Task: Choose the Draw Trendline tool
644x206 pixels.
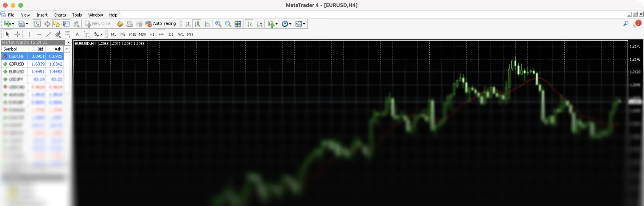Action: click(x=49, y=34)
